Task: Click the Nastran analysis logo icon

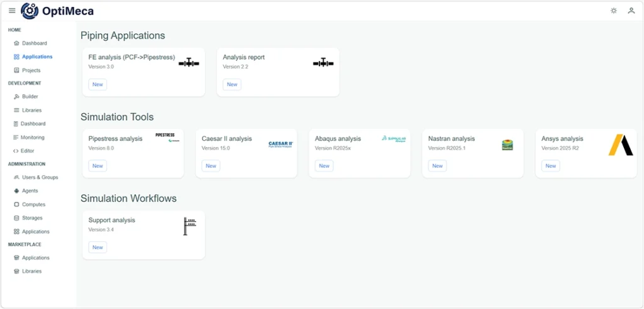Action: point(507,145)
